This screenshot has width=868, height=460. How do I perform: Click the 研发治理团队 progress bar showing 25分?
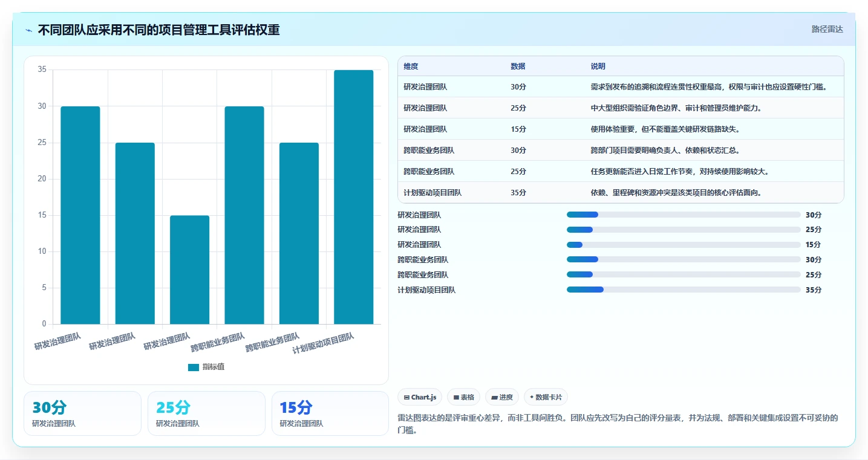click(x=684, y=230)
